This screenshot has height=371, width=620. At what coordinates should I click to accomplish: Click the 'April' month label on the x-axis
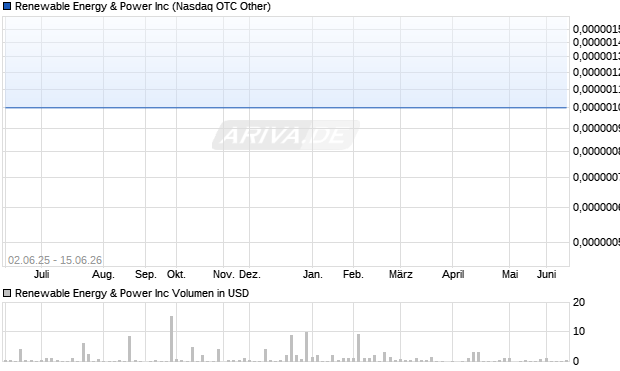pyautogui.click(x=453, y=274)
